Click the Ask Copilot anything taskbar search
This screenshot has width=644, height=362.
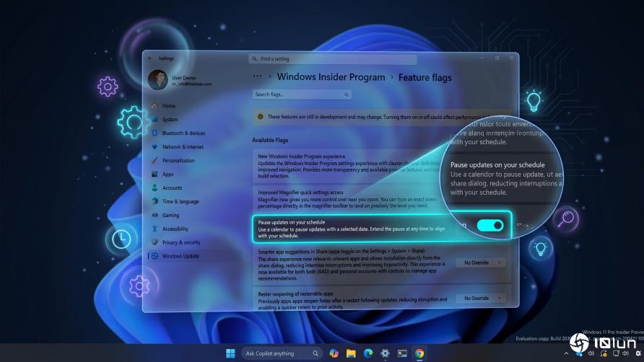click(x=281, y=353)
